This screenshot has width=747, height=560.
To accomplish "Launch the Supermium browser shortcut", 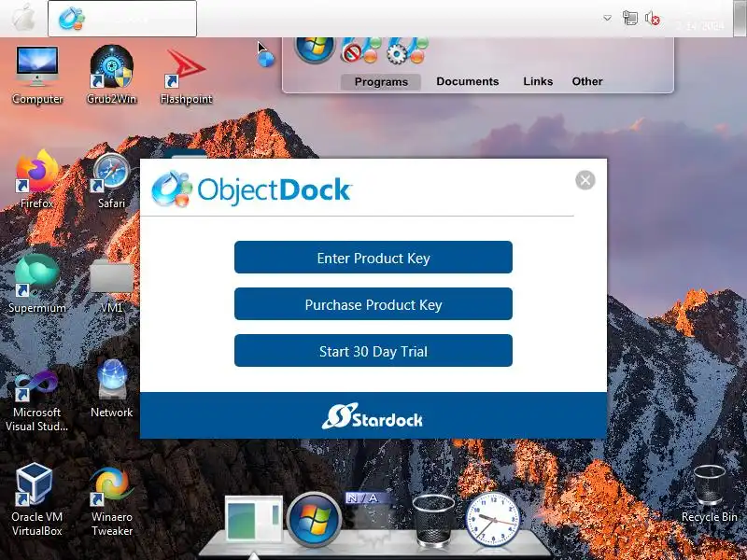I will tap(37, 284).
